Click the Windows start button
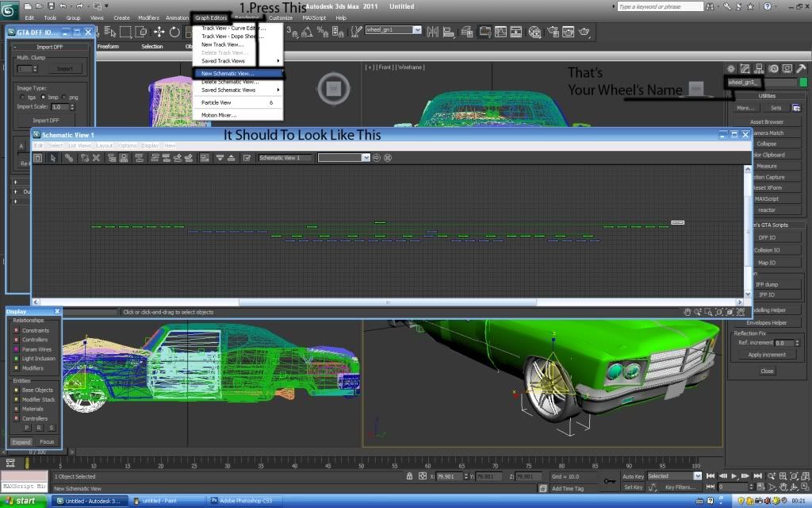 coord(24,501)
